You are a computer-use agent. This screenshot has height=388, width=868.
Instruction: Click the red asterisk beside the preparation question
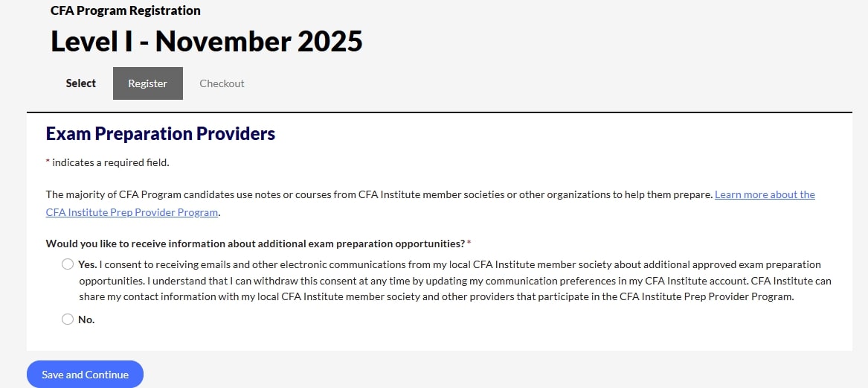(469, 243)
